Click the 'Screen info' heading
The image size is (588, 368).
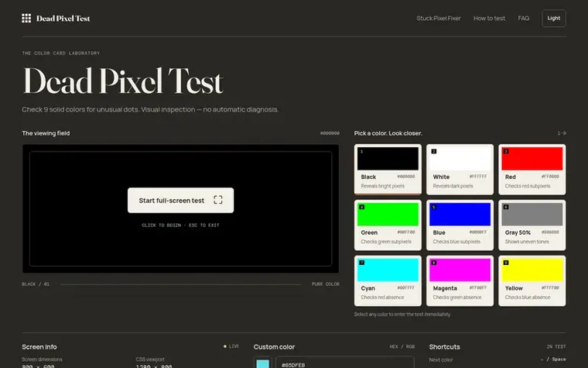tap(39, 347)
